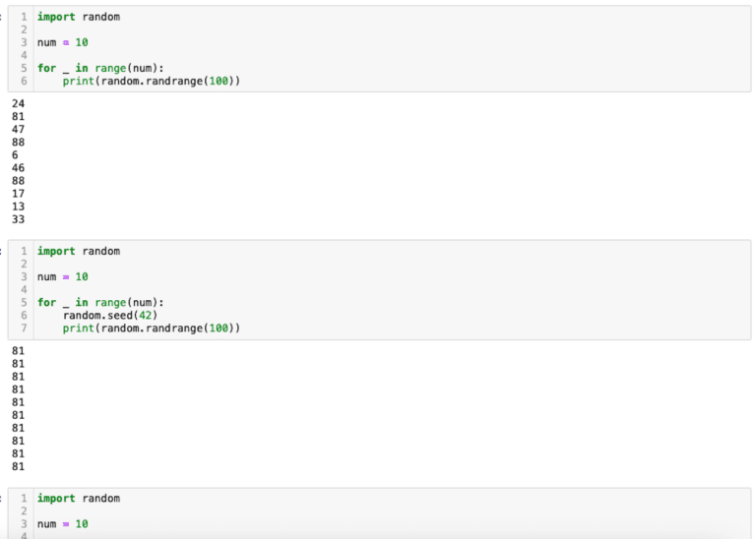756x539 pixels.
Task: Click output value 33 of first cell
Action: pos(19,219)
